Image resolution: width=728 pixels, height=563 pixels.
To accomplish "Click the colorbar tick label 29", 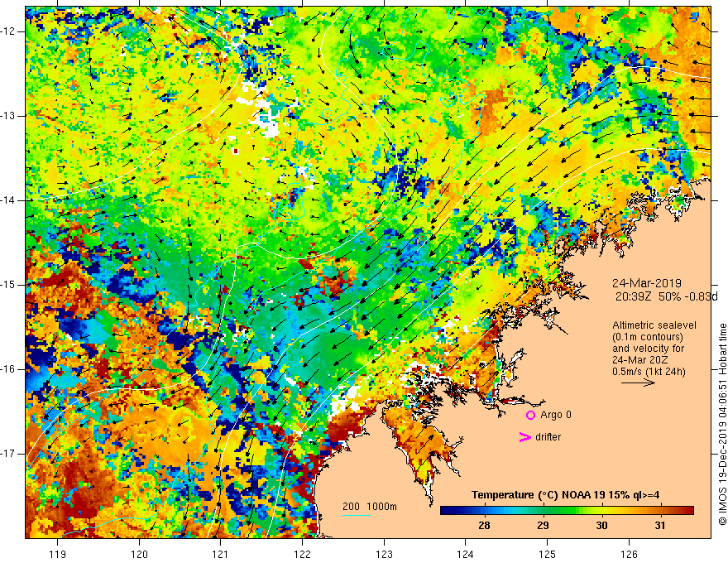I will pos(543,526).
